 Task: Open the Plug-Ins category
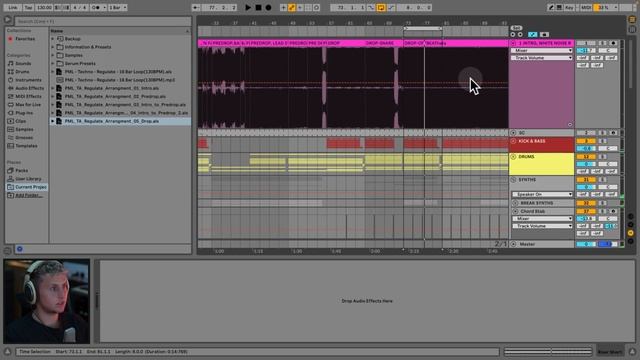24,113
